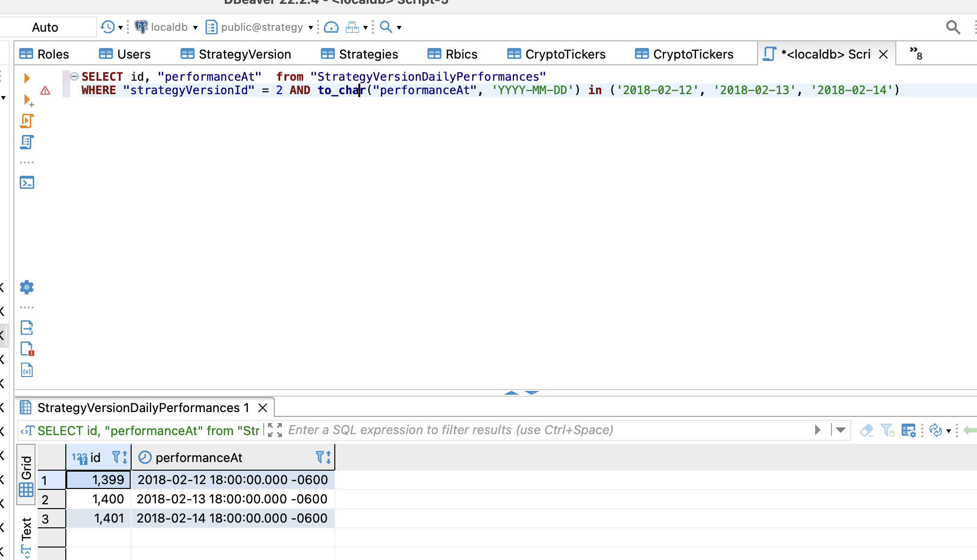This screenshot has height=560, width=977.
Task: Open the explain execution plan icon
Action: click(x=27, y=142)
